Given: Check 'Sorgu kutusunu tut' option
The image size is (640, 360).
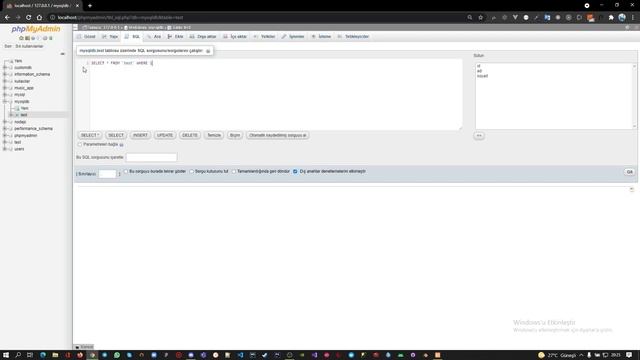Looking at the screenshot, I should pyautogui.click(x=191, y=171).
